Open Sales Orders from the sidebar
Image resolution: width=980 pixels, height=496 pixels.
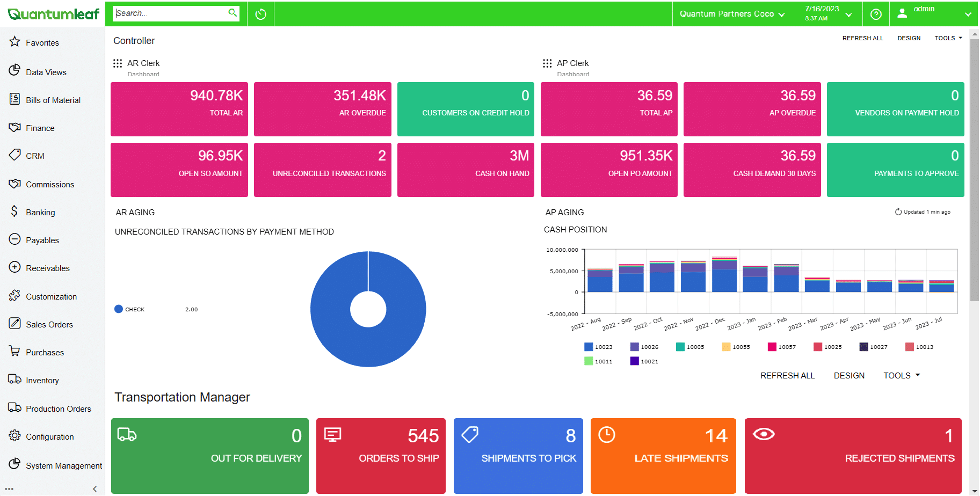pyautogui.click(x=41, y=324)
